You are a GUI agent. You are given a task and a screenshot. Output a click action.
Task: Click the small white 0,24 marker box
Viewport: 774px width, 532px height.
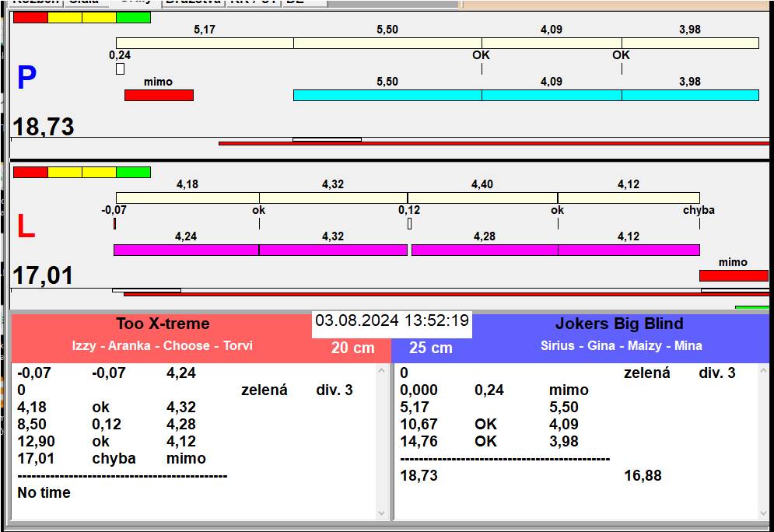click(x=120, y=69)
